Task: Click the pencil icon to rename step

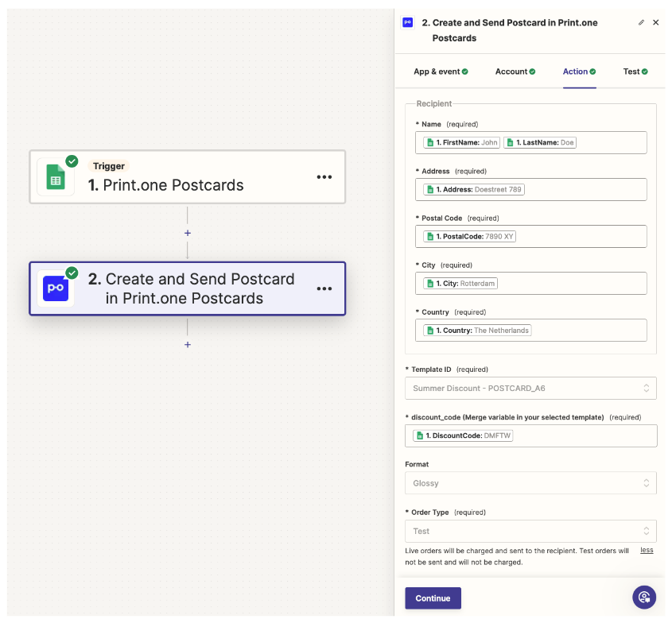Action: (641, 22)
